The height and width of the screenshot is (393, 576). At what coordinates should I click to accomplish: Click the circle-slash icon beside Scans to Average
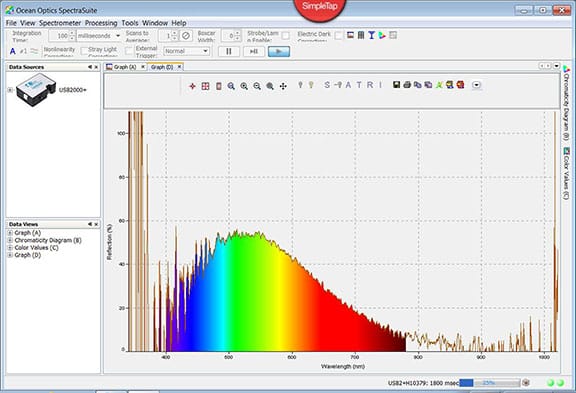pyautogui.click(x=186, y=36)
